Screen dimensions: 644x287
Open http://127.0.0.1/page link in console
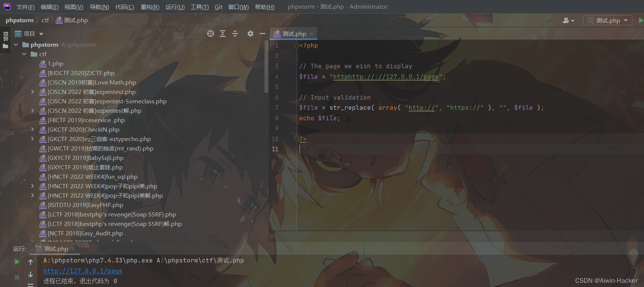tap(83, 271)
